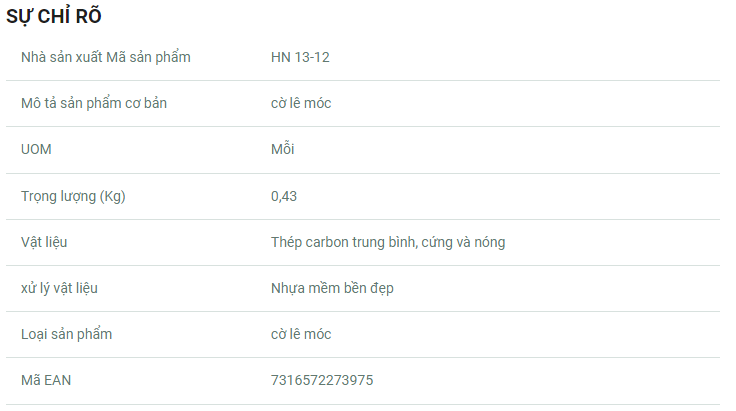Viewport: 736px width, 411px height.
Task: Click the "SỰ CHỈ RÕ" heading
Action: pyautogui.click(x=54, y=17)
